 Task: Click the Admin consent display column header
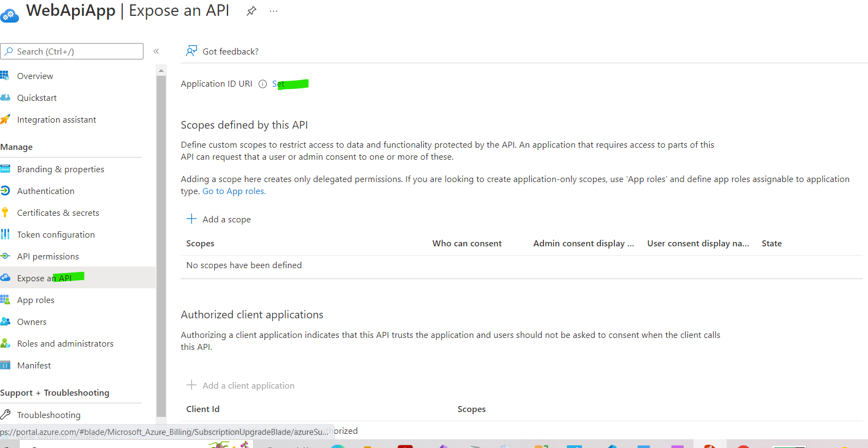(x=584, y=244)
